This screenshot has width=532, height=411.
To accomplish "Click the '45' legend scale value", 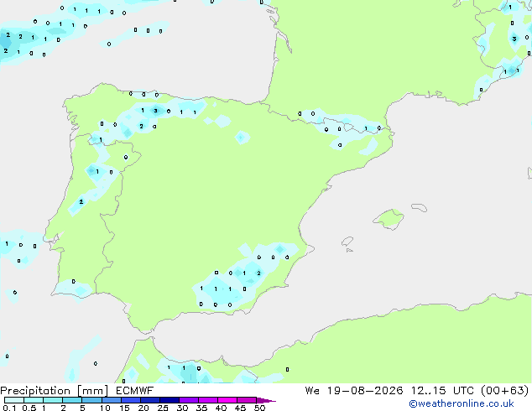I will coord(240,408).
